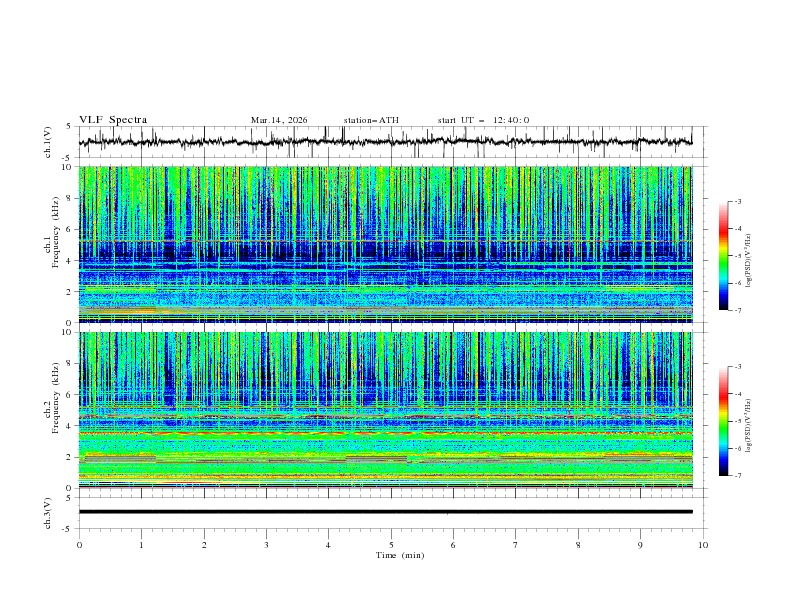Click the "-7" tick on ch.1 color bar
This screenshot has height=612, width=792.
click(738, 310)
